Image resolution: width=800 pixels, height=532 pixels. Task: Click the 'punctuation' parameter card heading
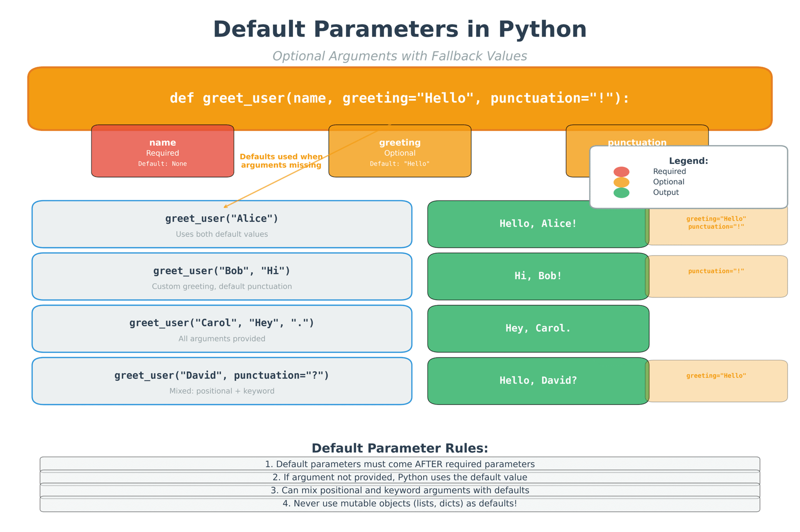637,142
